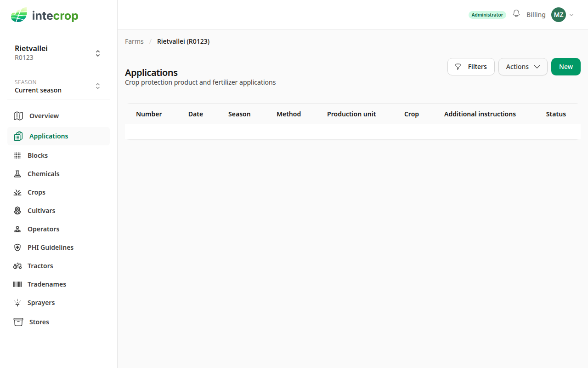Click the Farms breadcrumb link
This screenshot has width=588, height=368.
(x=134, y=41)
